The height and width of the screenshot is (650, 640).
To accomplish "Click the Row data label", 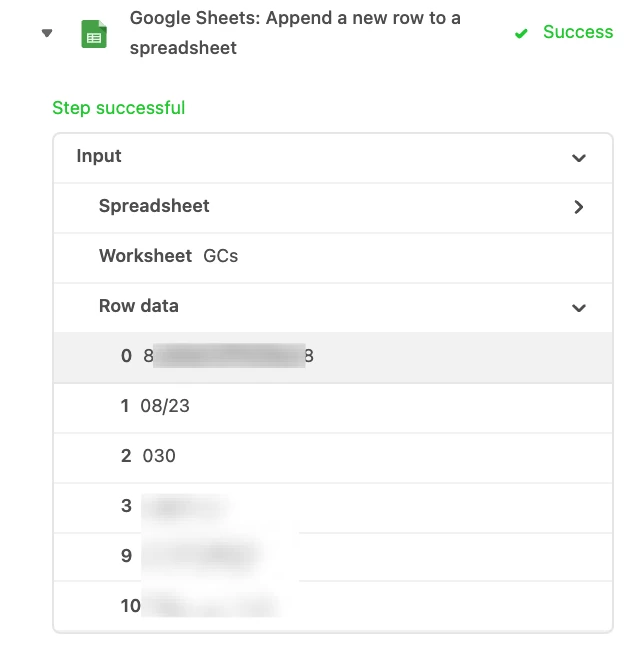I will [x=138, y=306].
